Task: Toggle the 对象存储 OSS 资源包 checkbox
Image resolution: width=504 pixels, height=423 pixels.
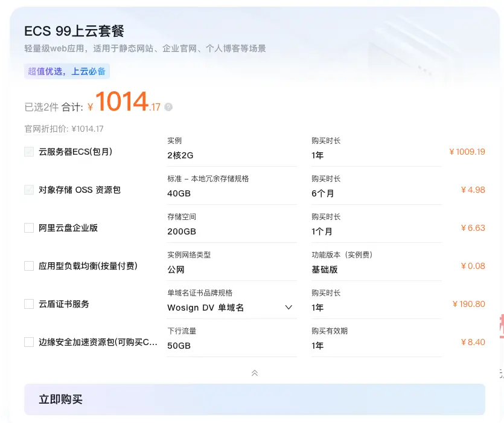Action: (29, 190)
